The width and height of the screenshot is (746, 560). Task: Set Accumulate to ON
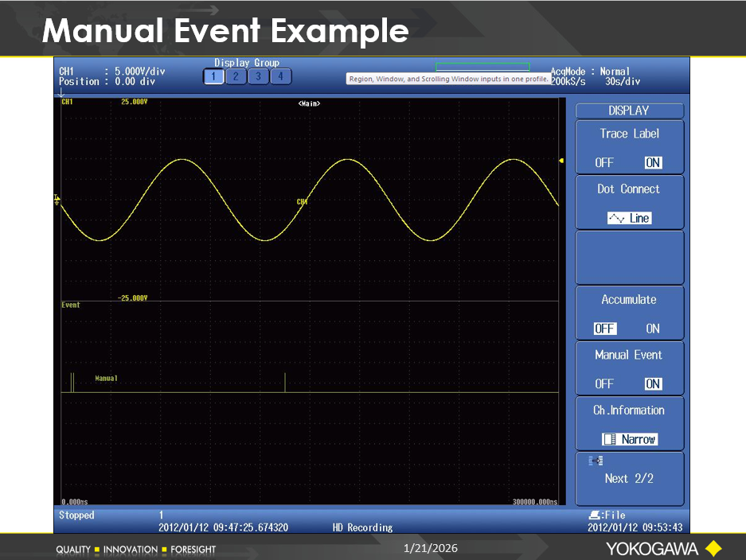[653, 329]
